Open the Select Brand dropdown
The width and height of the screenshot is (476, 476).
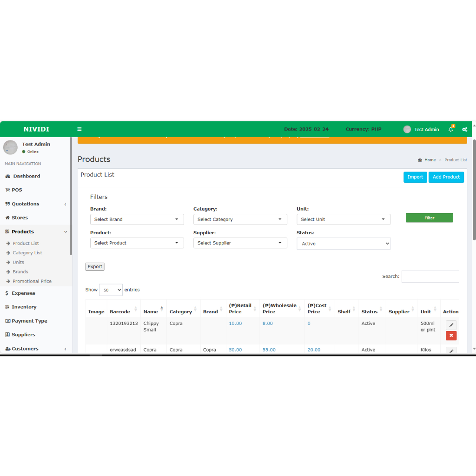click(x=137, y=219)
